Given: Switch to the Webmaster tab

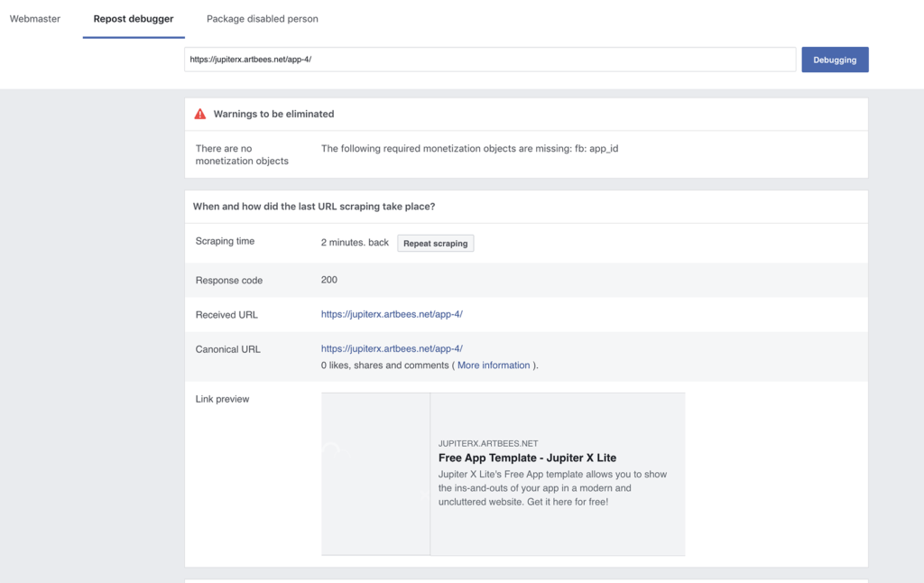Looking at the screenshot, I should (35, 19).
